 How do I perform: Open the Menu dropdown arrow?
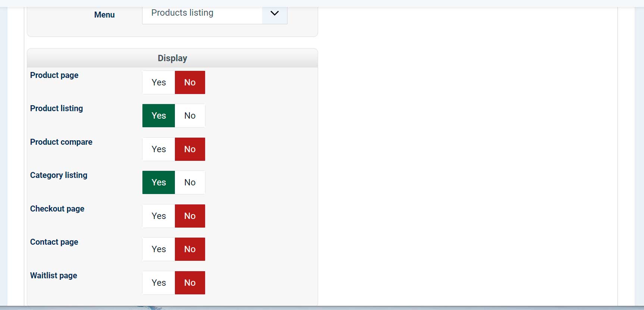[x=274, y=13]
